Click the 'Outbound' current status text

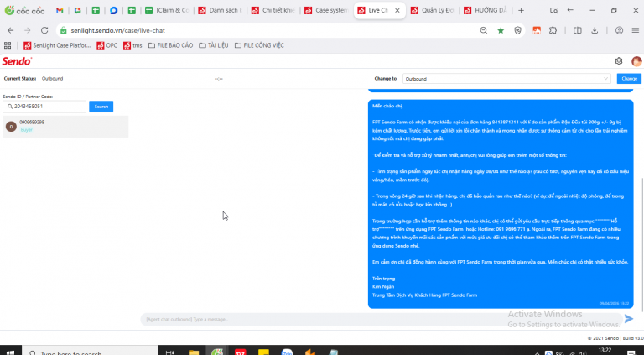[52, 79]
